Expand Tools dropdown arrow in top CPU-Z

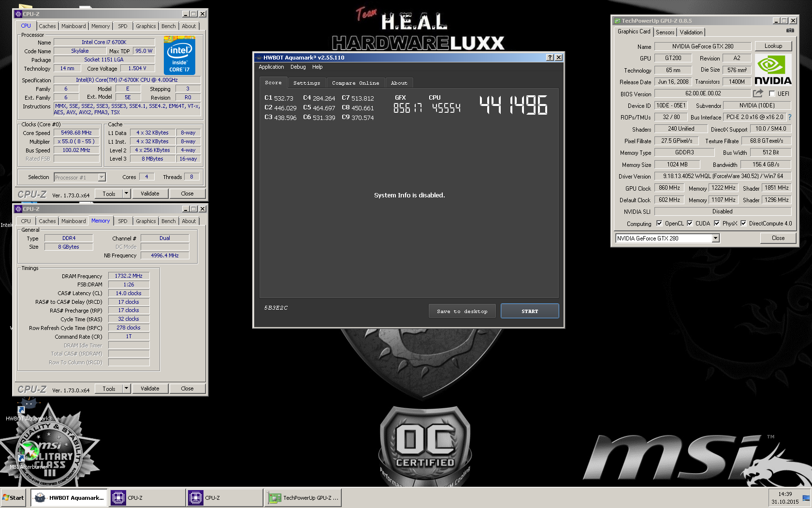pyautogui.click(x=127, y=194)
